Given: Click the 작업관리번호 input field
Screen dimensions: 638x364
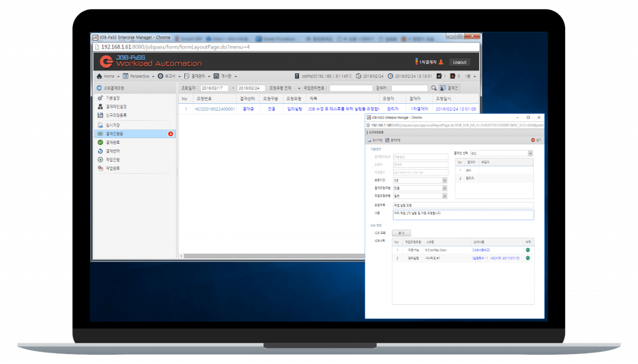Looking at the screenshot, I should [351, 88].
